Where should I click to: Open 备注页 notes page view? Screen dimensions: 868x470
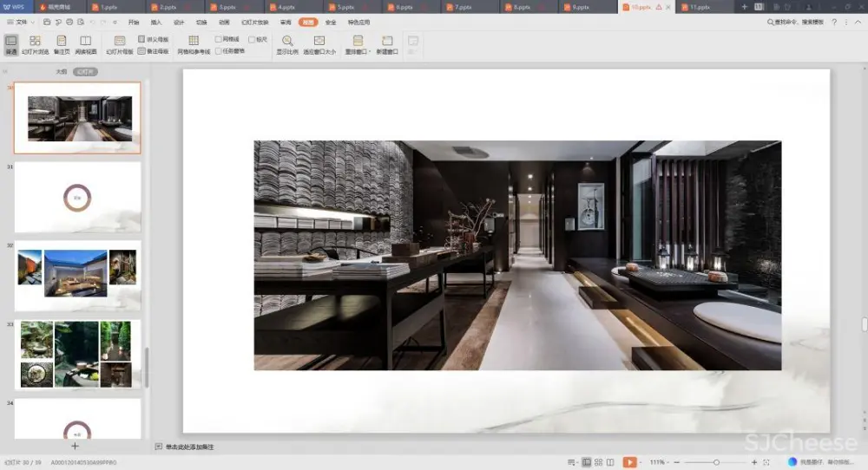coord(61,44)
